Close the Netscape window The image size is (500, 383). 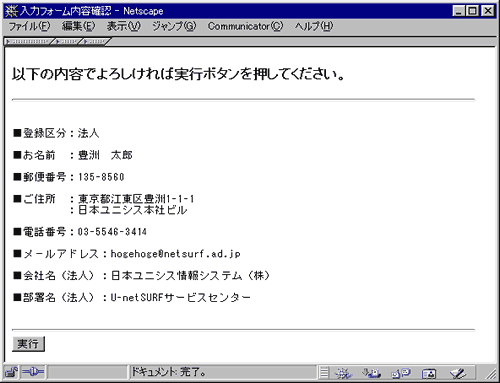pos(488,11)
